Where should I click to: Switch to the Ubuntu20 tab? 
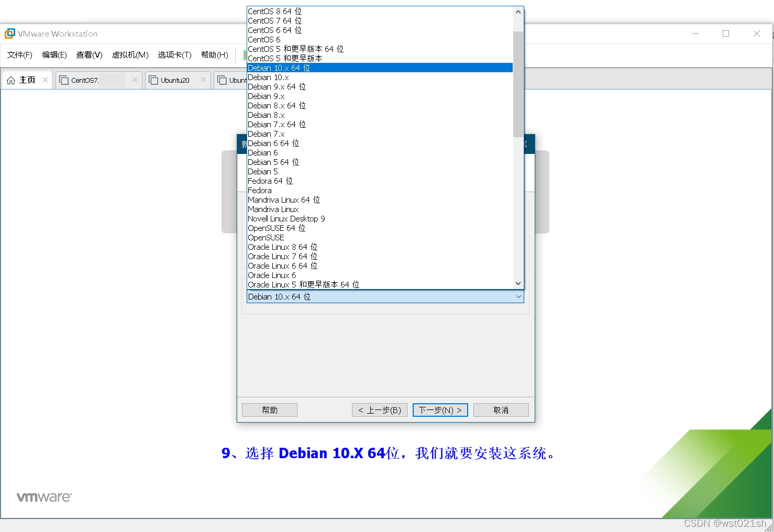(x=178, y=80)
